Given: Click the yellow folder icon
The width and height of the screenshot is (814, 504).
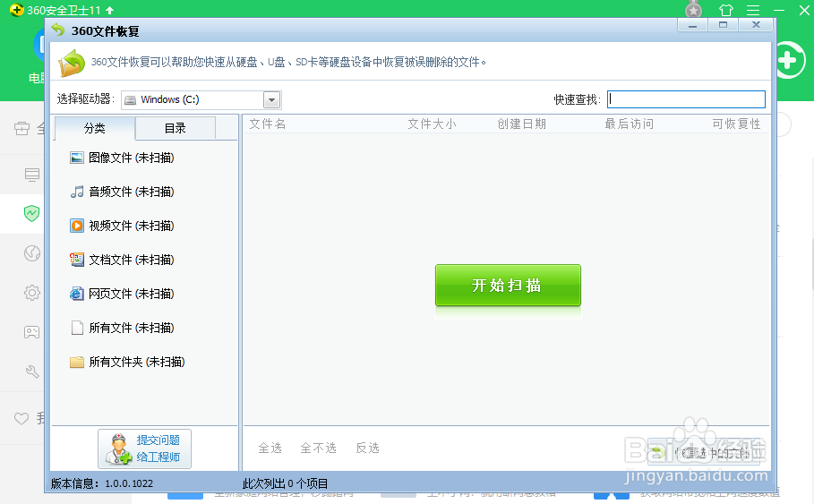Looking at the screenshot, I should [x=77, y=362].
